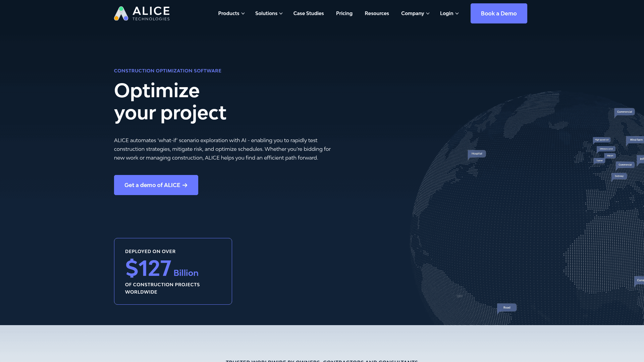Open the Login dropdown chevron
The image size is (644, 362).
coord(457,13)
